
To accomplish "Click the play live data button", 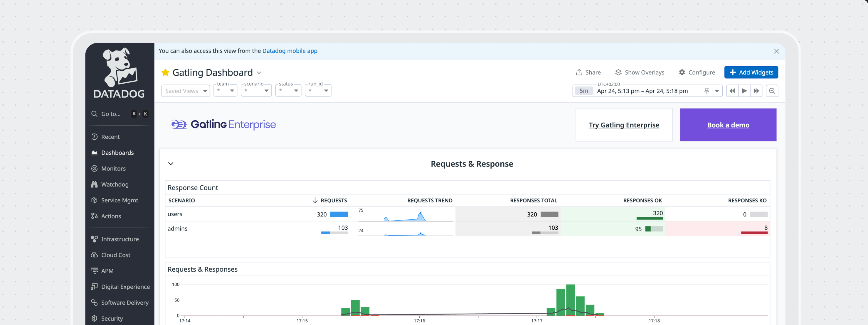I will pos(744,91).
